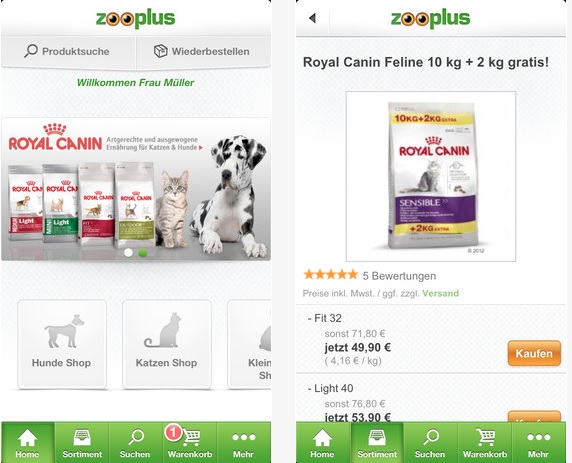Select the white banner pagination dot
Image resolution: width=572 pixels, height=463 pixels.
pos(128,252)
